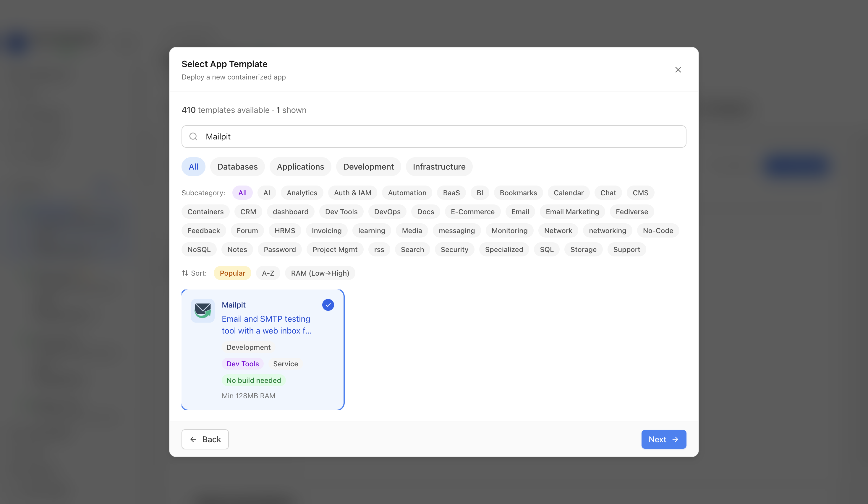Go Back to previous step

click(205, 439)
